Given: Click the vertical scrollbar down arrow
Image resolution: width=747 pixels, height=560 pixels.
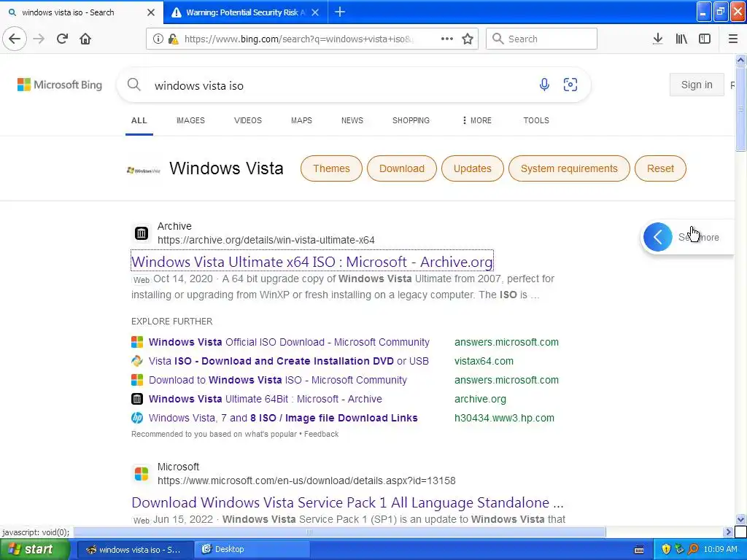Looking at the screenshot, I should tap(740, 519).
